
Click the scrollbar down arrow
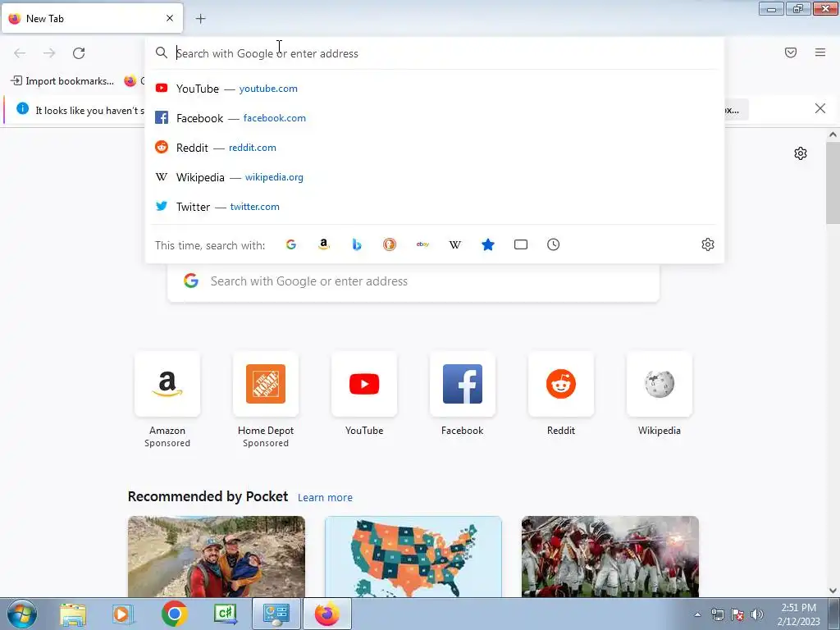click(x=833, y=591)
